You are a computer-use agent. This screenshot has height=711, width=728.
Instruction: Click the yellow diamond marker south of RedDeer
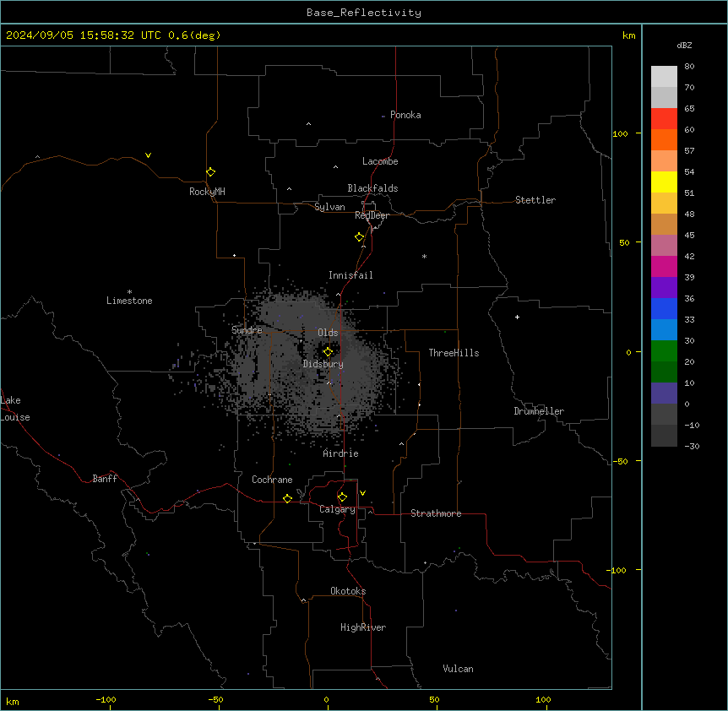click(x=360, y=237)
